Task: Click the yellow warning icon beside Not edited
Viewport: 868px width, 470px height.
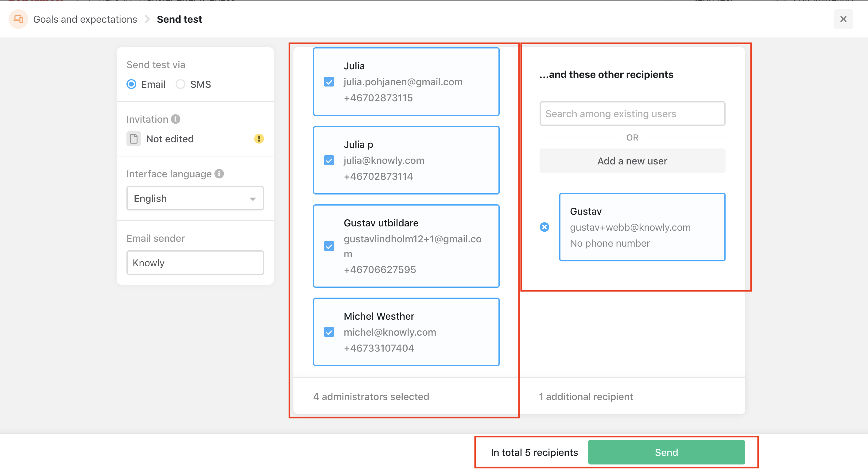Action: click(258, 138)
